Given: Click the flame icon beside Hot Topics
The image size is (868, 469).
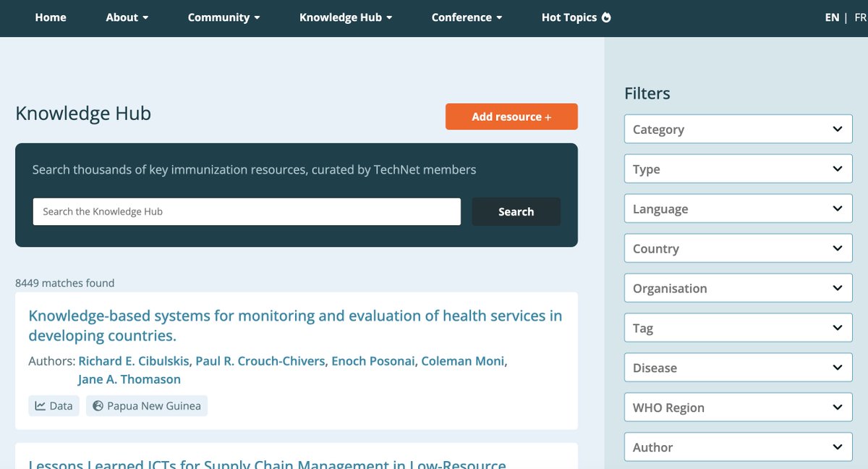Looking at the screenshot, I should pos(606,17).
